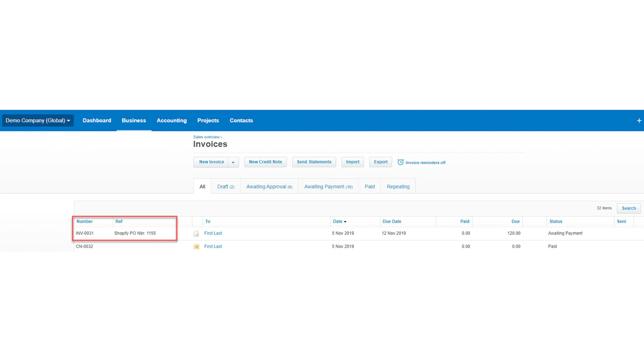This screenshot has height=362, width=644.
Task: Expand the New Invoice dropdown arrow
Action: pos(233,162)
